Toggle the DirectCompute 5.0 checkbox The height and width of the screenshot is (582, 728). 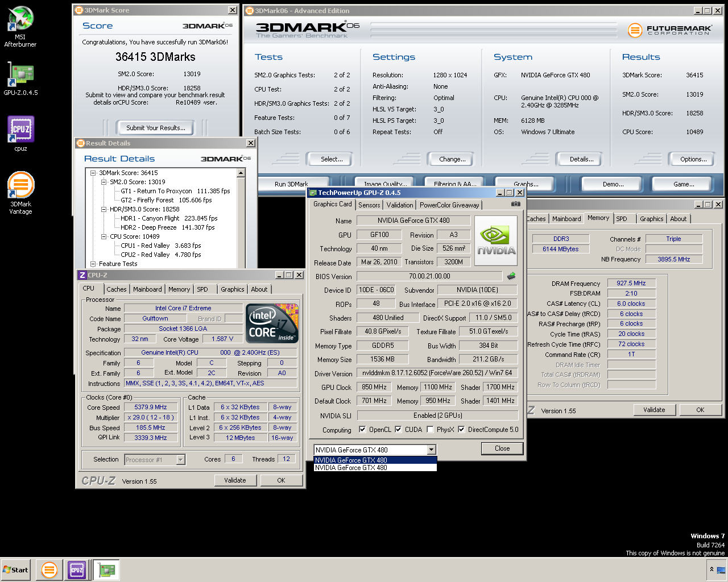click(461, 430)
